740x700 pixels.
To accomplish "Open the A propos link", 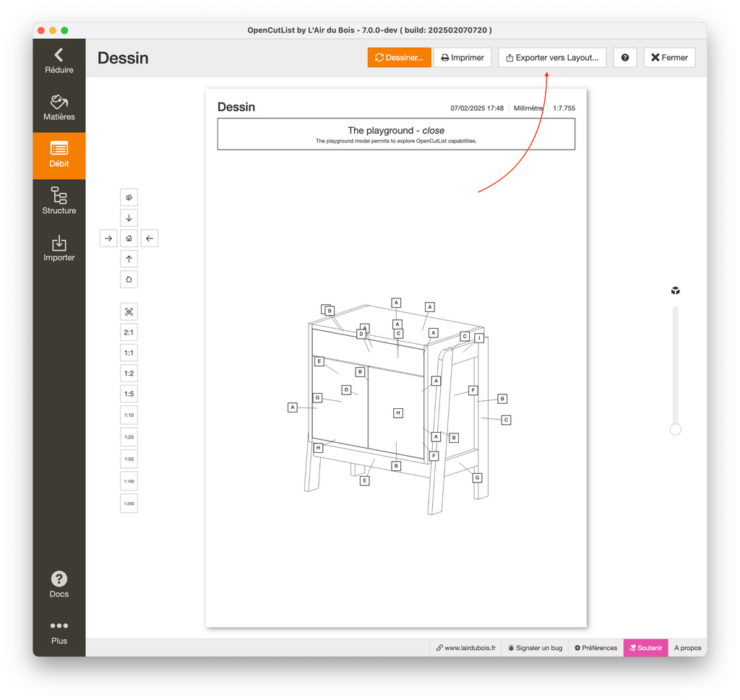I will (688, 648).
